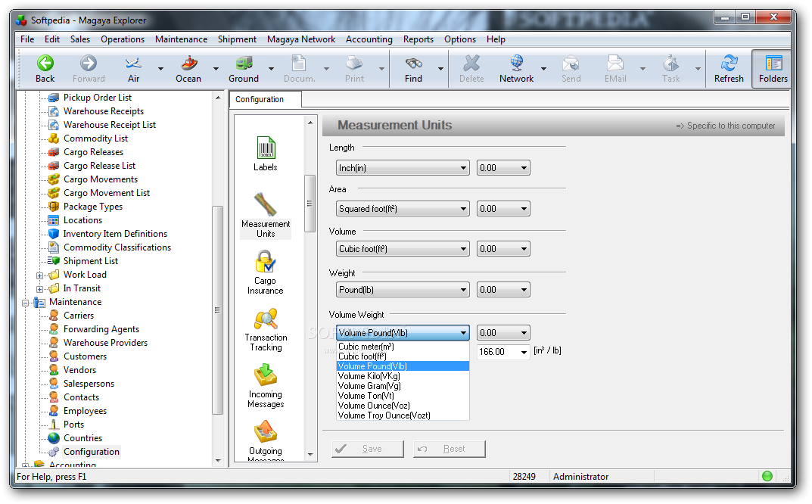812x504 pixels.
Task: Click the Back toolbar button
Action: [45, 69]
